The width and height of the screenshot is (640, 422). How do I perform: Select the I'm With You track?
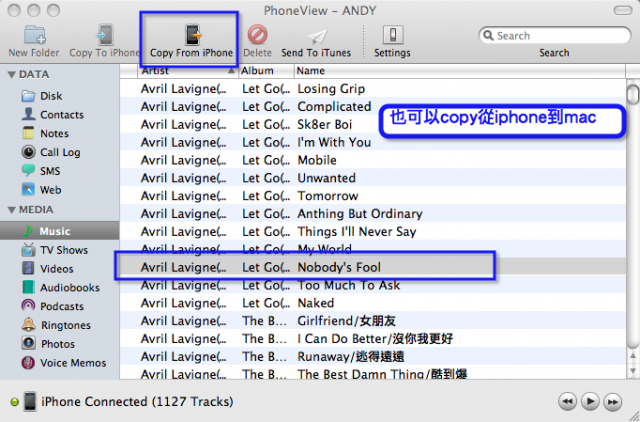click(373, 142)
